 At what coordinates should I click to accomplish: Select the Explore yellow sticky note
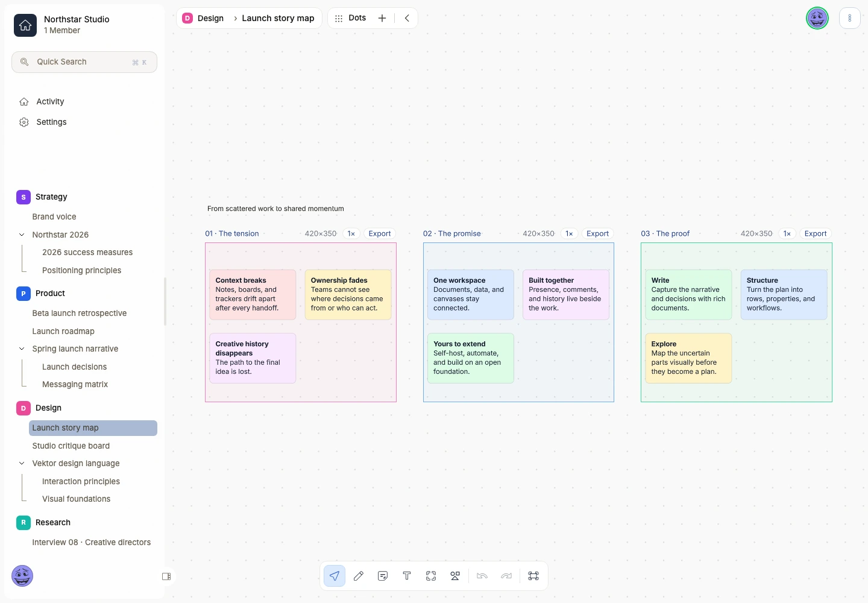tap(688, 358)
